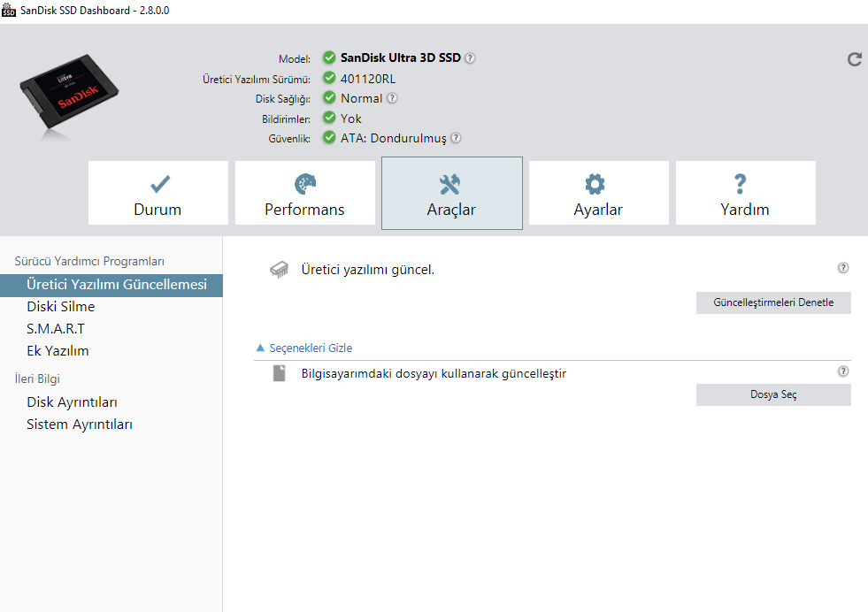
Task: Click the chip icon next to Üretici yazılımı güncel
Action: 279,270
